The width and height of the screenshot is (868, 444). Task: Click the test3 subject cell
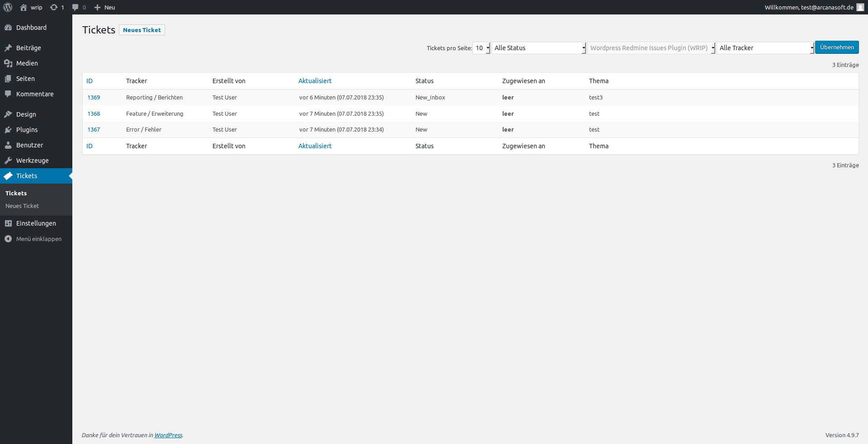tap(596, 97)
